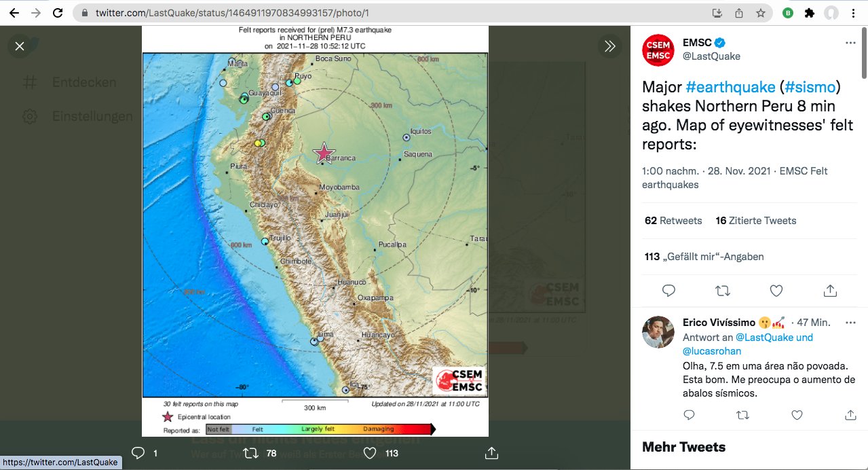The image size is (868, 470).
Task: Click the site lock icon in address bar
Action: pos(85,13)
